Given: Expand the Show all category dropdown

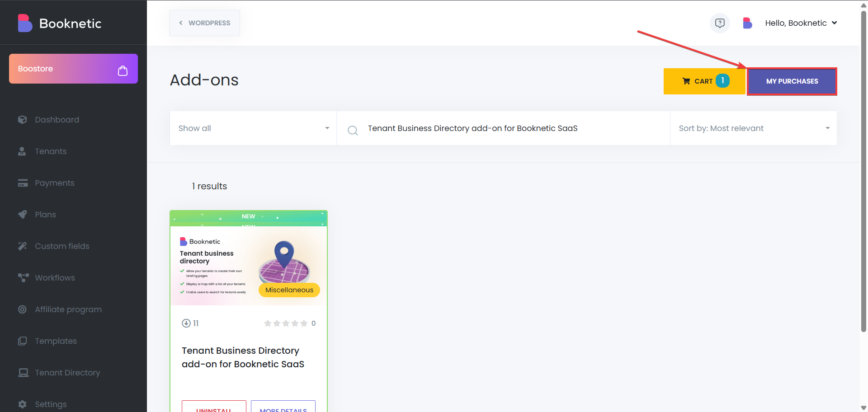Looking at the screenshot, I should 253,128.
